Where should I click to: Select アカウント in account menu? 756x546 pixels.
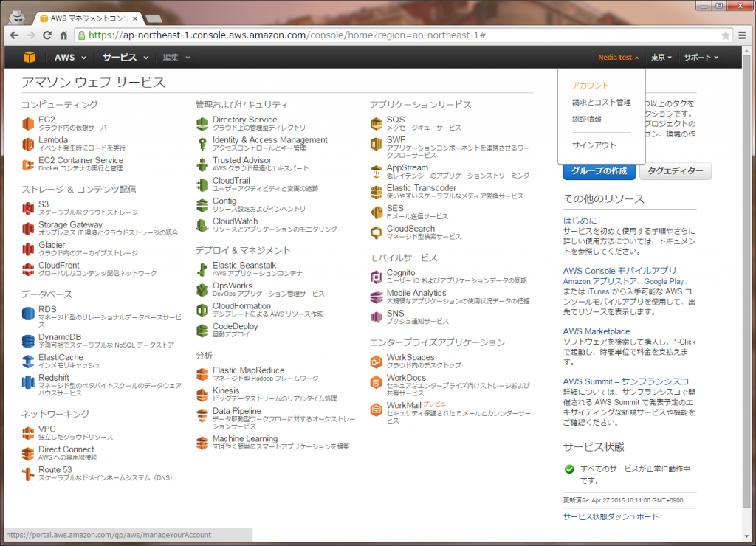[590, 86]
